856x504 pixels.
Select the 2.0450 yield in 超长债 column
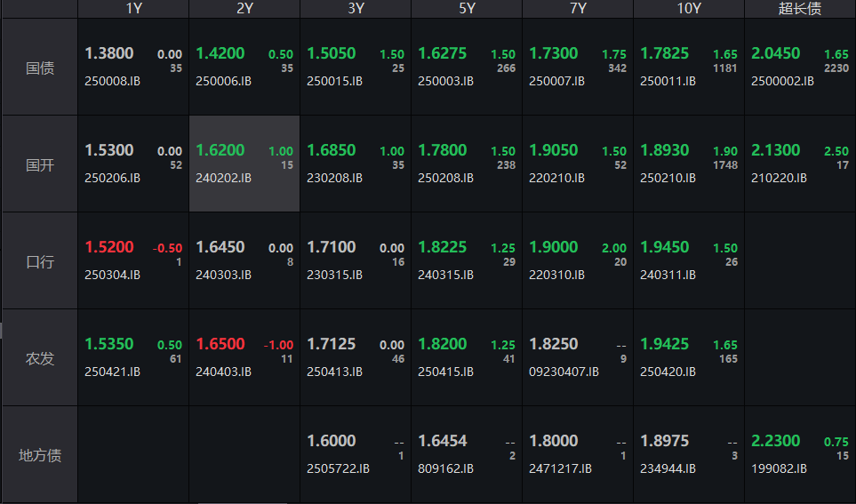point(775,53)
